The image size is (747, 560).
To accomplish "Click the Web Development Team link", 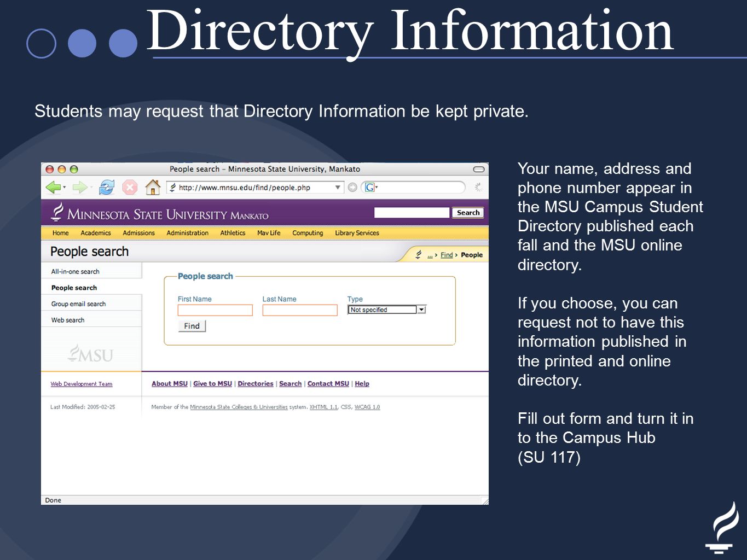I will pos(82,384).
